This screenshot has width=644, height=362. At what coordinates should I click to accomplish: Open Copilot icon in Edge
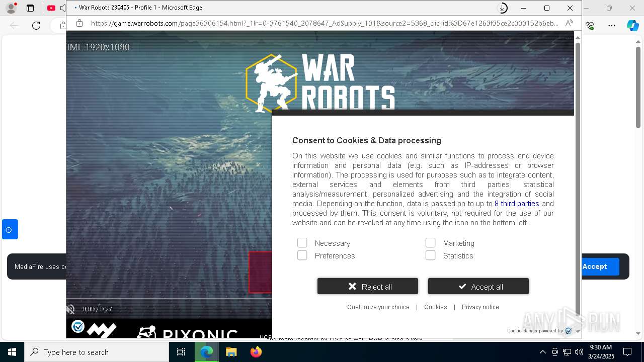[x=632, y=26]
